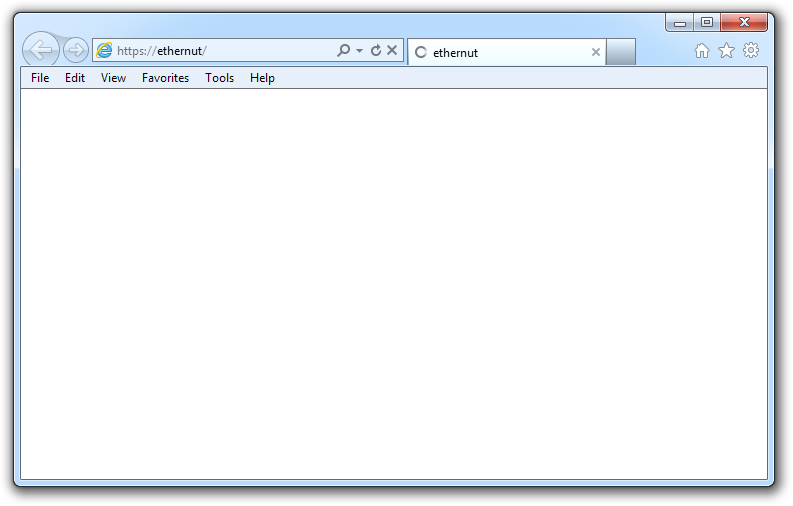Open the View menu
793x506 pixels.
coord(113,78)
